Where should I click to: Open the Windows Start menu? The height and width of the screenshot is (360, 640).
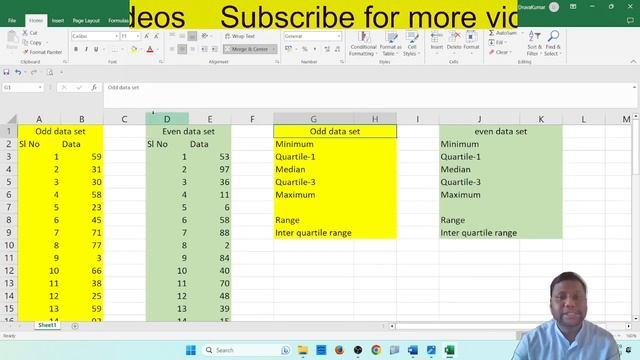coord(191,350)
